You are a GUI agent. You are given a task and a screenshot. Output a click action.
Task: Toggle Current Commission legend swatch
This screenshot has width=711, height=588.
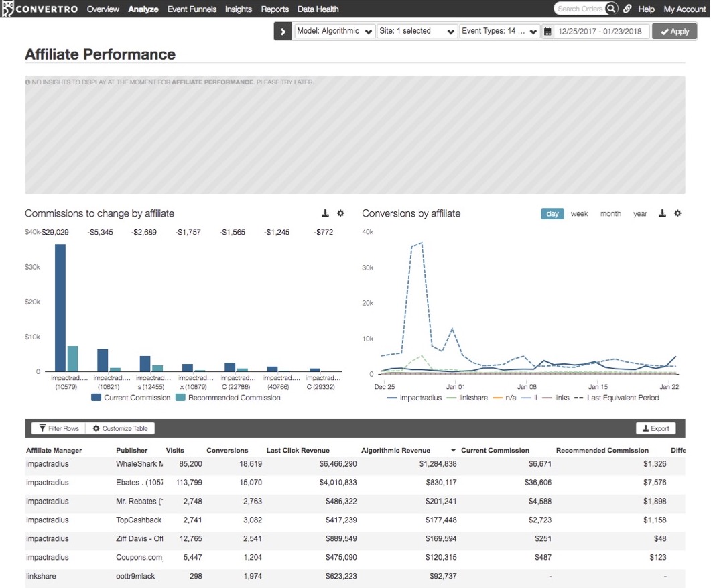pos(96,398)
